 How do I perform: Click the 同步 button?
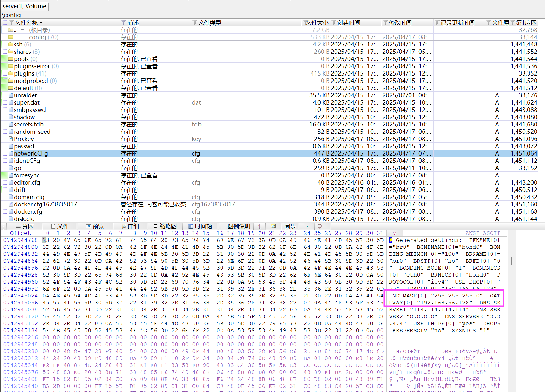point(290,226)
